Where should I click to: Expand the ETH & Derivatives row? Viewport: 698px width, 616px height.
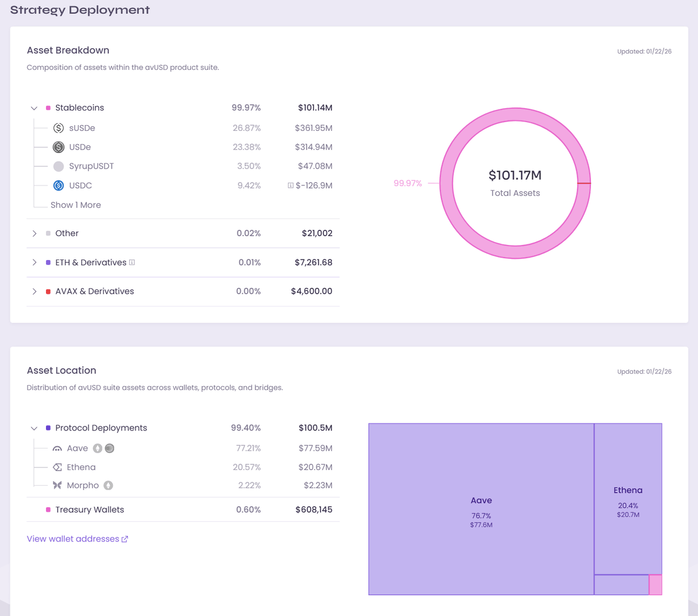click(34, 262)
